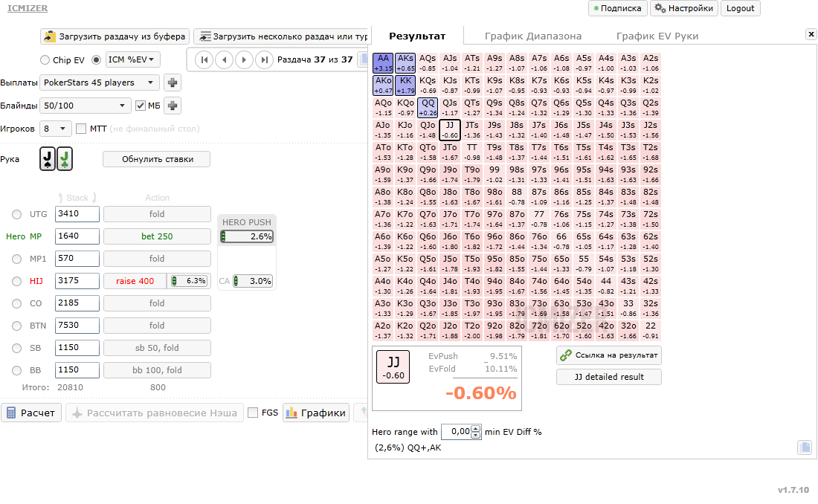Edit BTN stack 7530 field
Screen dimensions: 818x504
click(77, 326)
